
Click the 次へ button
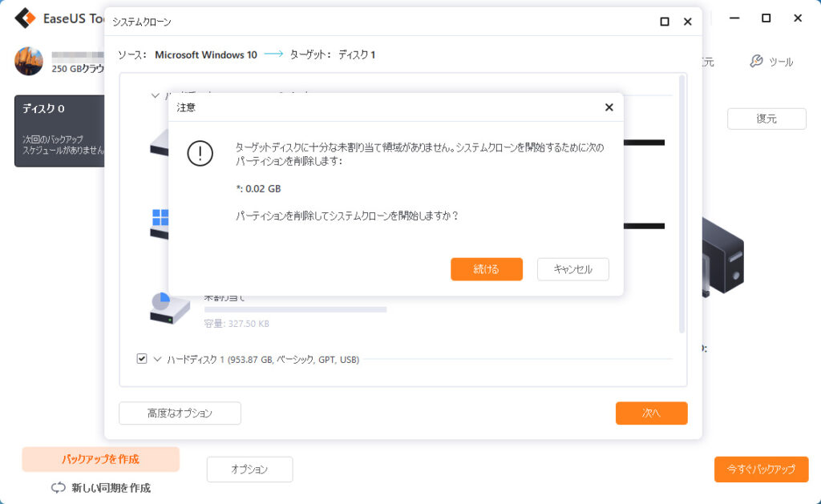[651, 413]
